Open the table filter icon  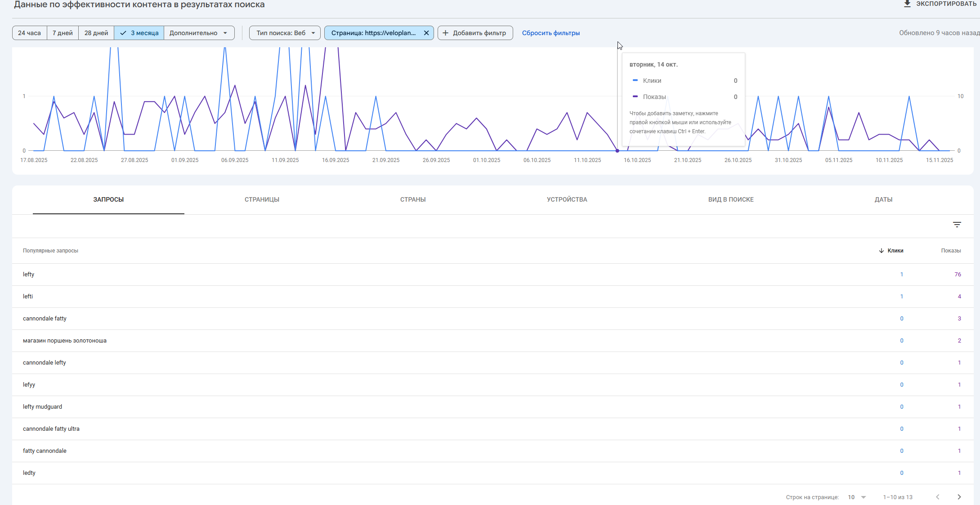tap(957, 225)
